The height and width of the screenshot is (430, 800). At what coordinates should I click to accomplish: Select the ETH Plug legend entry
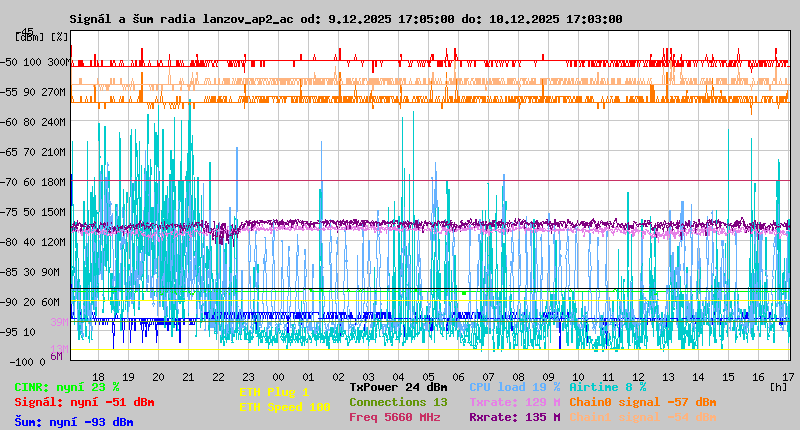click(x=274, y=393)
